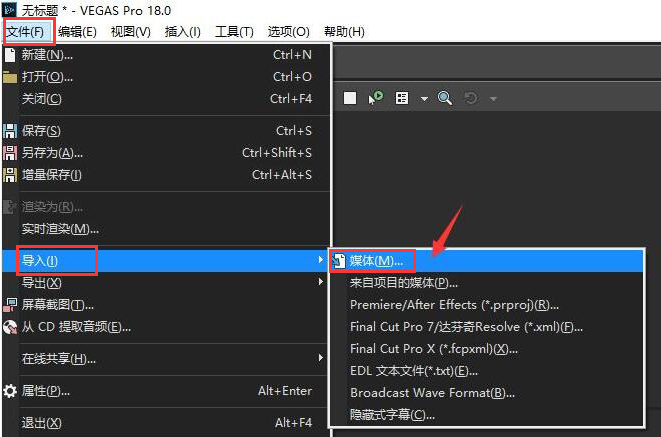The height and width of the screenshot is (437, 661).
Task: Click the 新建(N) document icon
Action: (10, 55)
